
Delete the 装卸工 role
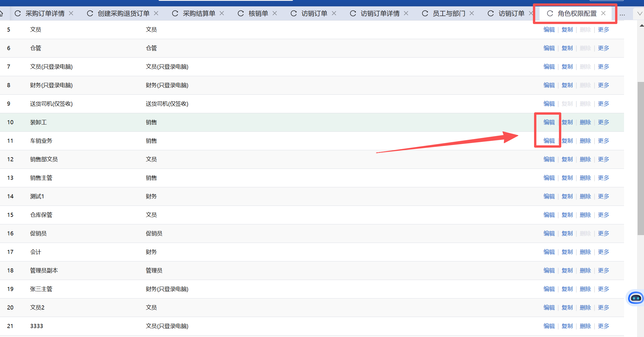click(585, 122)
